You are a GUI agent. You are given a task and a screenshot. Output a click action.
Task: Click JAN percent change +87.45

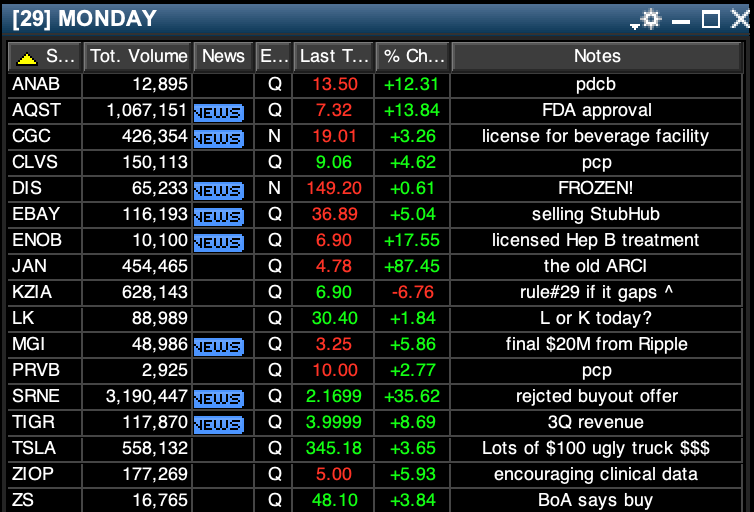(x=412, y=266)
